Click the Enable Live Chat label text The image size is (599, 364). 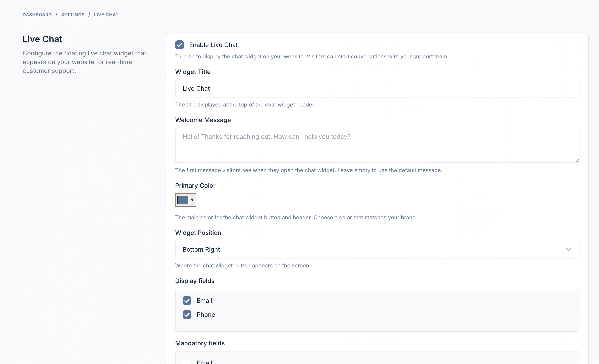click(x=213, y=45)
